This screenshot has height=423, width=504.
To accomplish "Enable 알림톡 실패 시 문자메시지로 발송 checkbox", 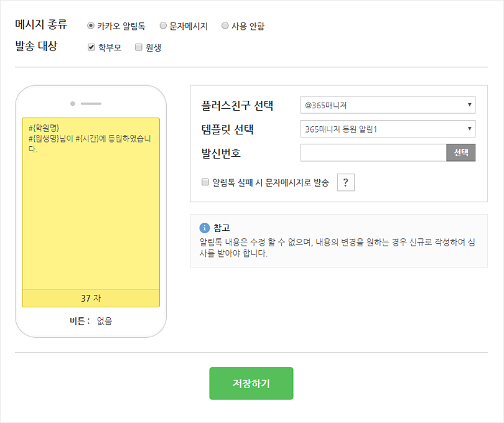I will [205, 182].
